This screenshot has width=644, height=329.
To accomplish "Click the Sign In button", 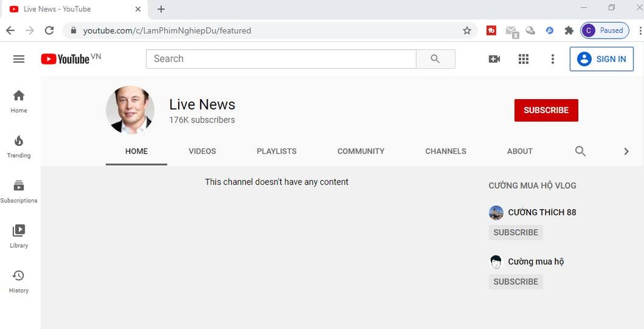I will tap(602, 59).
